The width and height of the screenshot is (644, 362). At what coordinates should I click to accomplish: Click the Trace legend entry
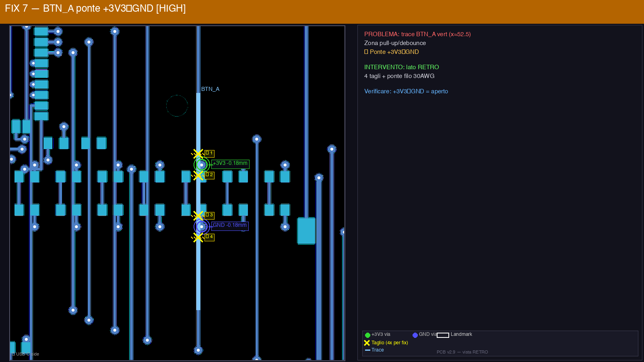click(x=374, y=350)
